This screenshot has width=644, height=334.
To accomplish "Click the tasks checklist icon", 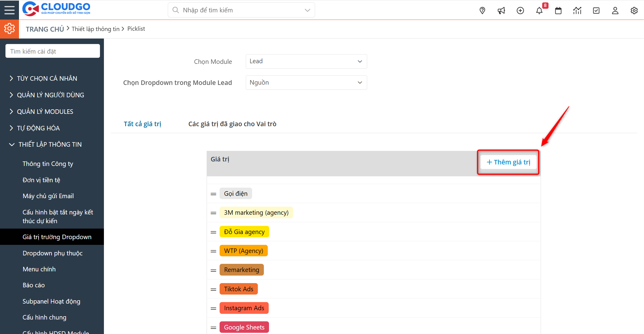I will coord(596,10).
